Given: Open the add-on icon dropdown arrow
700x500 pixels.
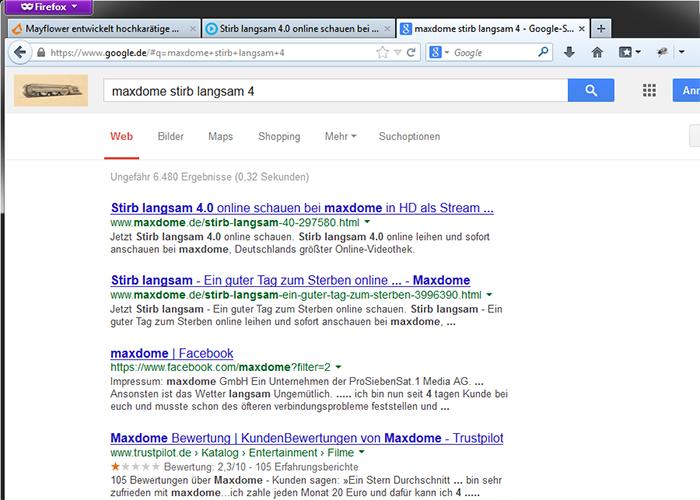Looking at the screenshot, I should click(681, 52).
